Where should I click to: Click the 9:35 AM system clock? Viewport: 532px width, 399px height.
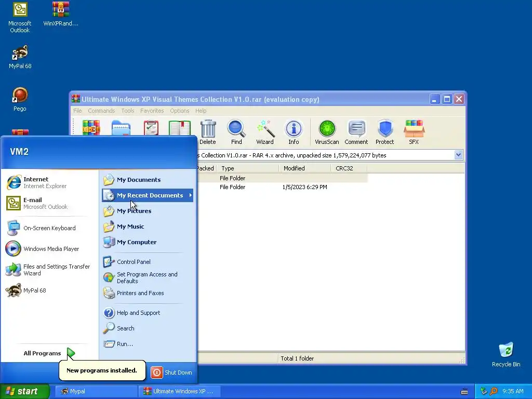(x=513, y=392)
